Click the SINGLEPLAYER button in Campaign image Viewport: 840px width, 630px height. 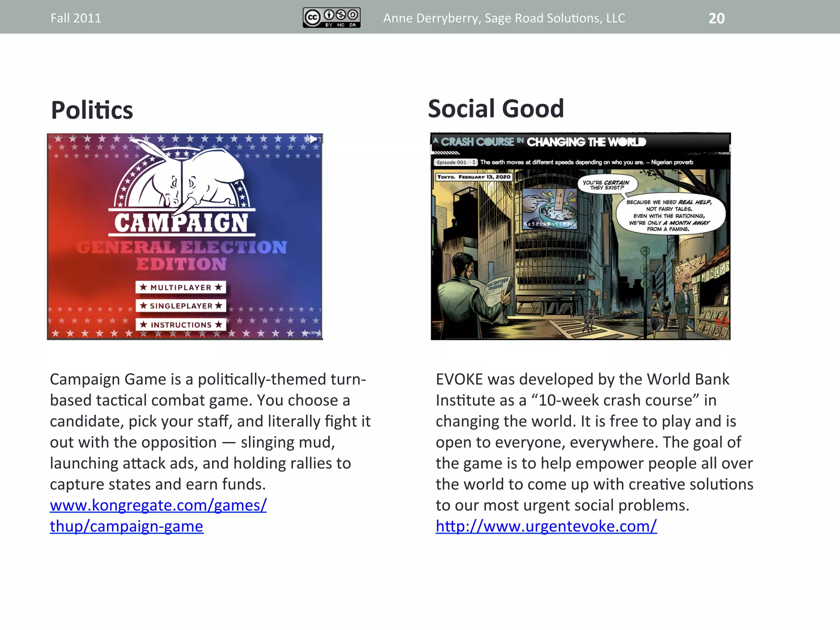(181, 306)
